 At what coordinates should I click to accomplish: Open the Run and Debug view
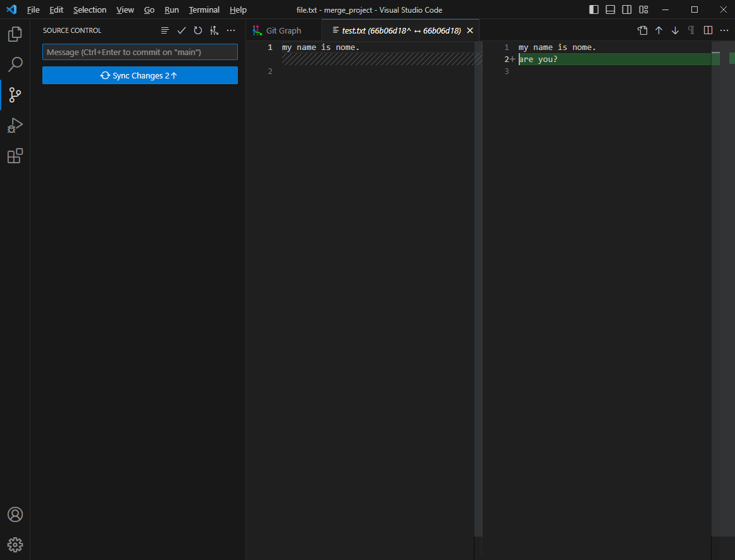pyautogui.click(x=15, y=125)
